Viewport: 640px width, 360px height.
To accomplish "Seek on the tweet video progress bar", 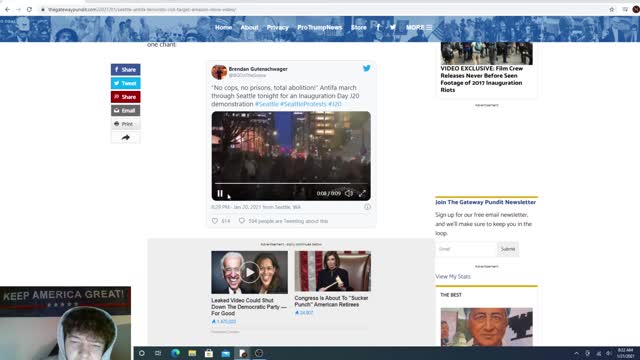I will (x=291, y=183).
